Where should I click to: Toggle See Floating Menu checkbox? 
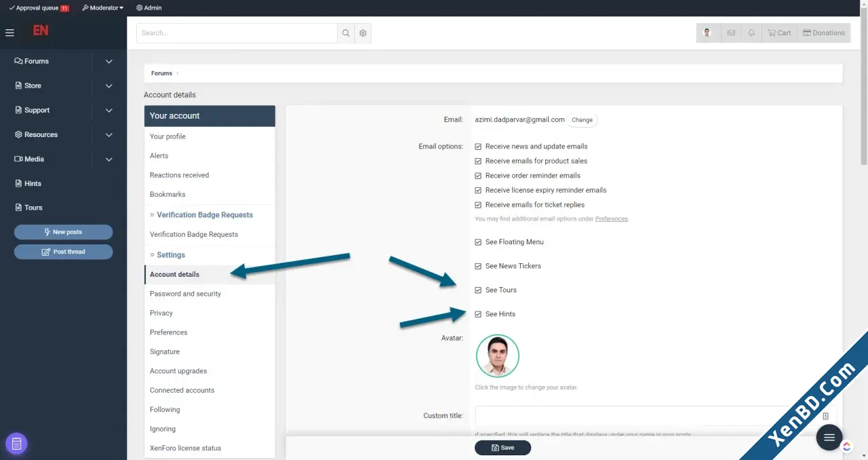[x=478, y=242]
